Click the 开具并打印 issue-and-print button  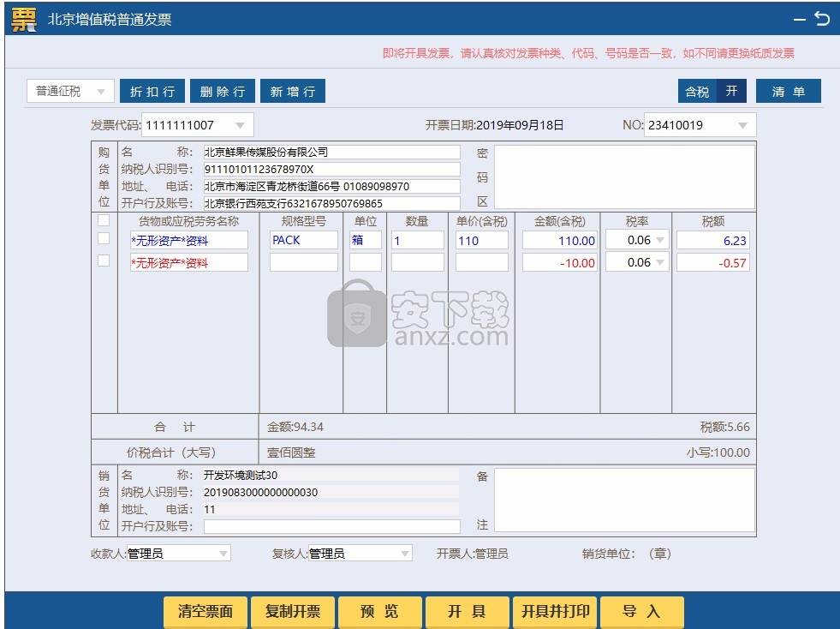(554, 611)
